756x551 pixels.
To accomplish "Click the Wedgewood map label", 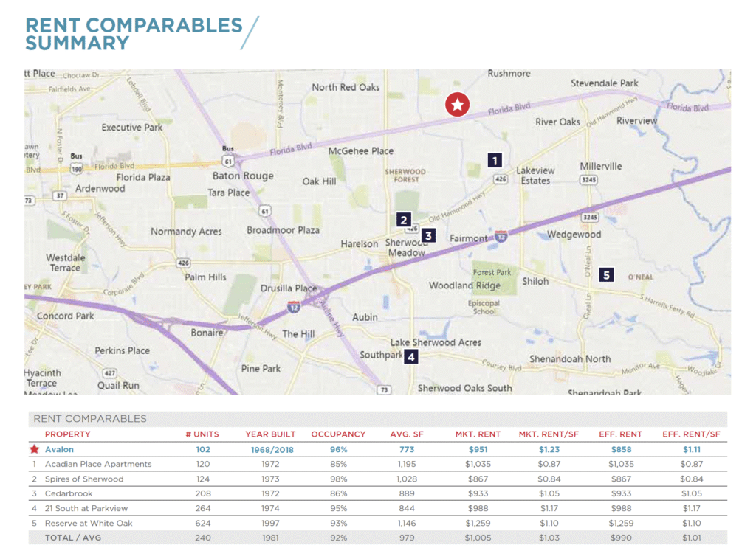I will pyautogui.click(x=574, y=235).
